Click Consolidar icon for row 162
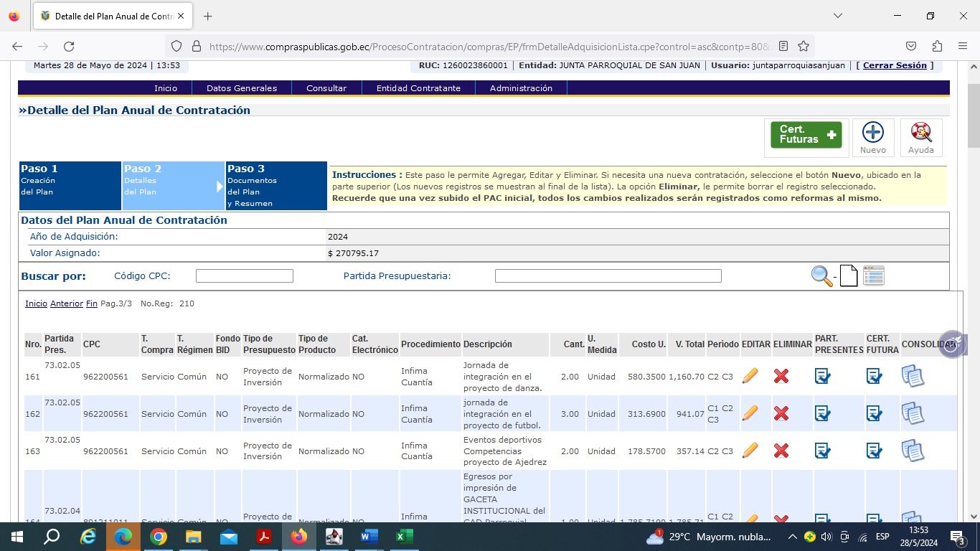 [912, 413]
